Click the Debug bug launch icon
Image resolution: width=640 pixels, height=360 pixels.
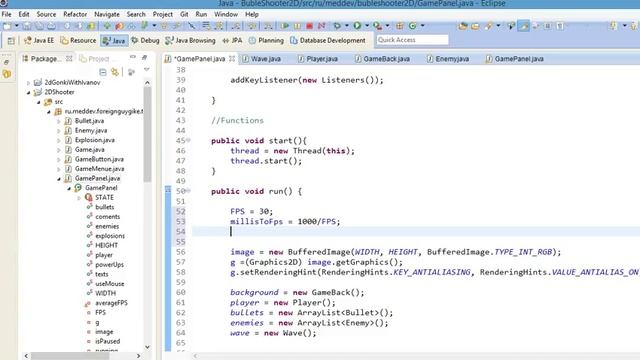337,26
